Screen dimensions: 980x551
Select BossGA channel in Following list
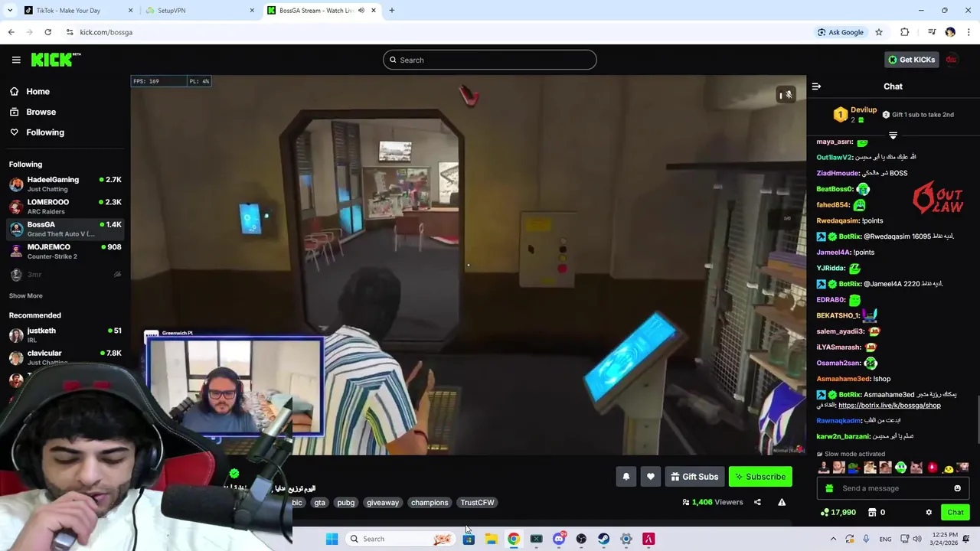[x=65, y=229]
